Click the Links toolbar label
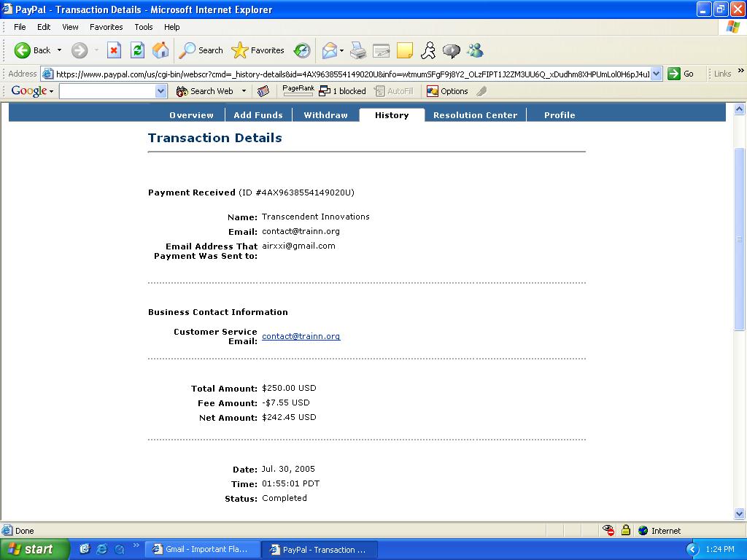747x560 pixels. click(722, 74)
